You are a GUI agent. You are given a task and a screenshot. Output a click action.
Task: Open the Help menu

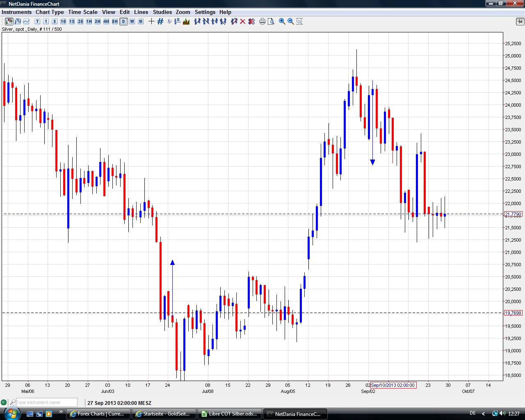[x=225, y=12]
